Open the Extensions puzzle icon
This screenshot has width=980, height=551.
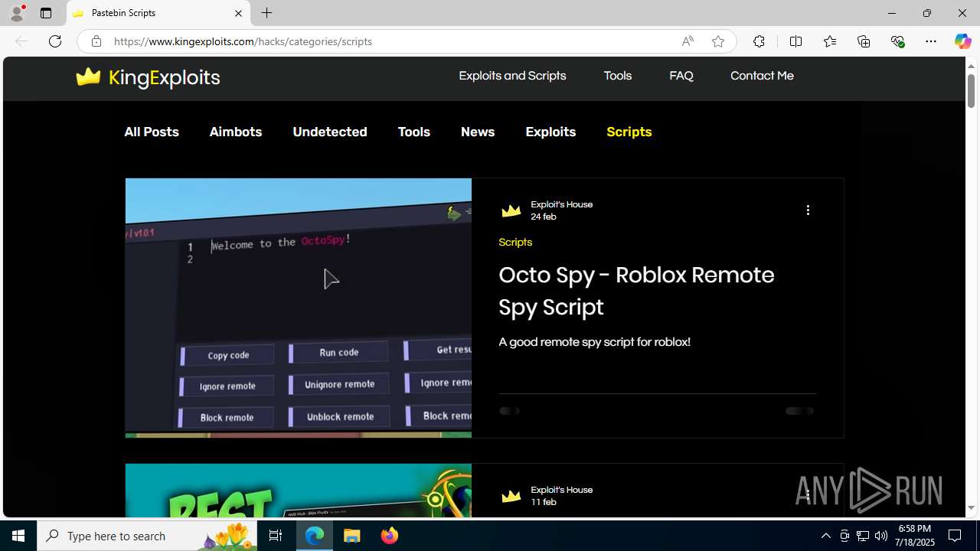[759, 41]
